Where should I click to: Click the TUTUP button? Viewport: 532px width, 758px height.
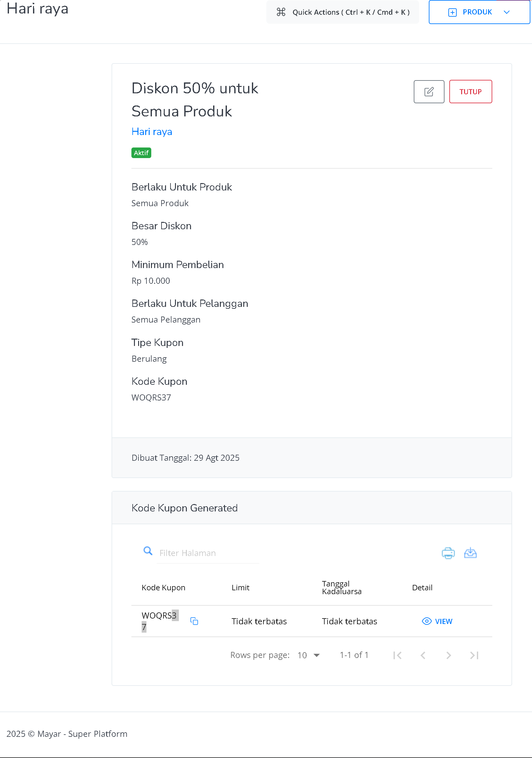coord(470,92)
